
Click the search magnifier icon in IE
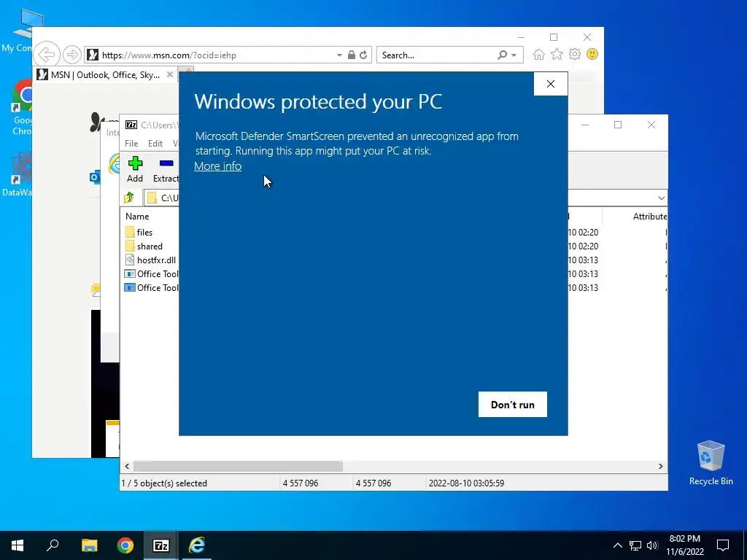click(x=502, y=55)
